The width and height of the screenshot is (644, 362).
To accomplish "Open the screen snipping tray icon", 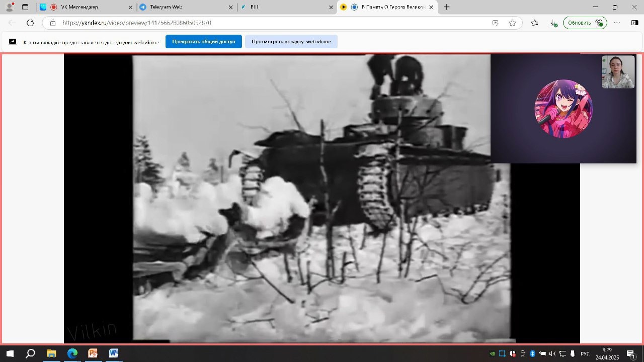I will click(502, 353).
